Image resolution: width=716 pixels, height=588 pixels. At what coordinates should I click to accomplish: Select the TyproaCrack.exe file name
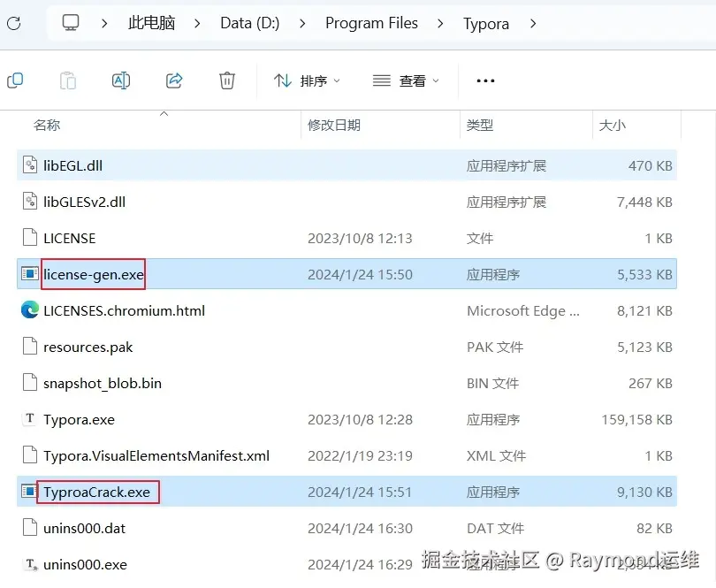[x=97, y=492]
